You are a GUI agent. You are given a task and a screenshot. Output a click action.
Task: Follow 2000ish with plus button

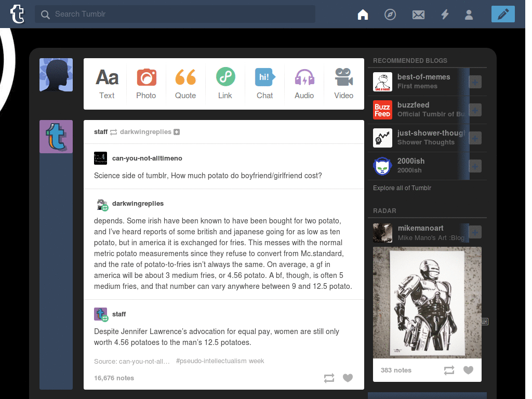click(475, 166)
